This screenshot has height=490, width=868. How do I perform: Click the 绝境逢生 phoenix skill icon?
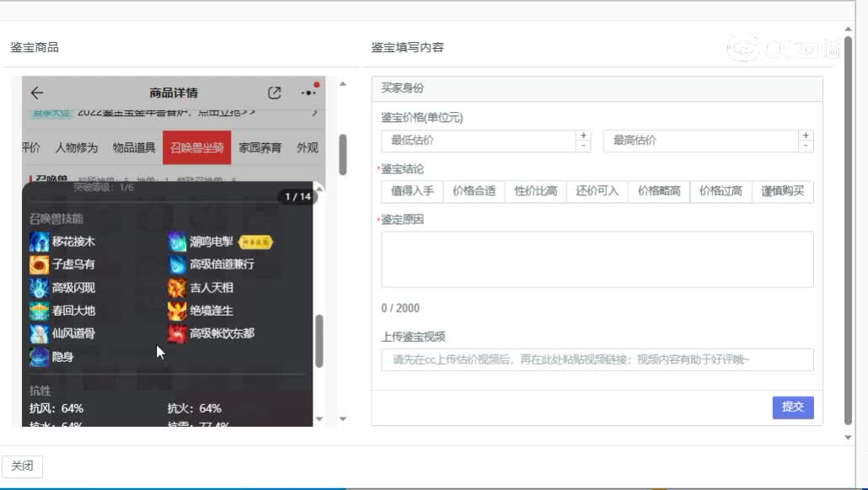pos(177,310)
